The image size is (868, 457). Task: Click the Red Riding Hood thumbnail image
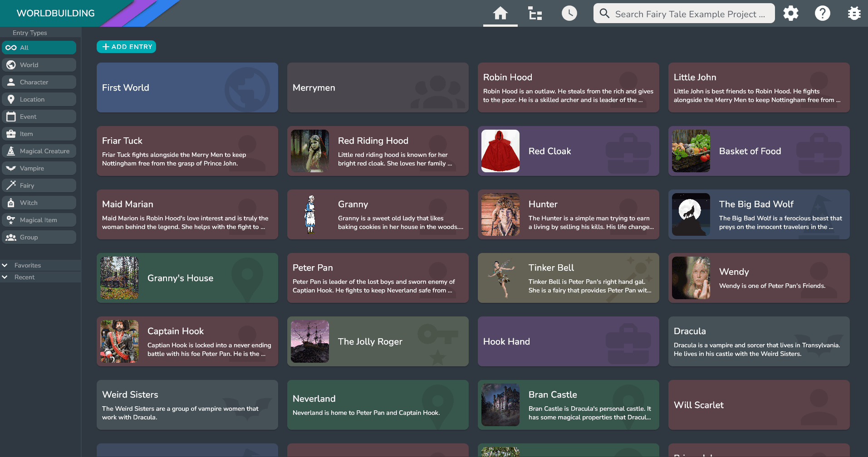(310, 151)
